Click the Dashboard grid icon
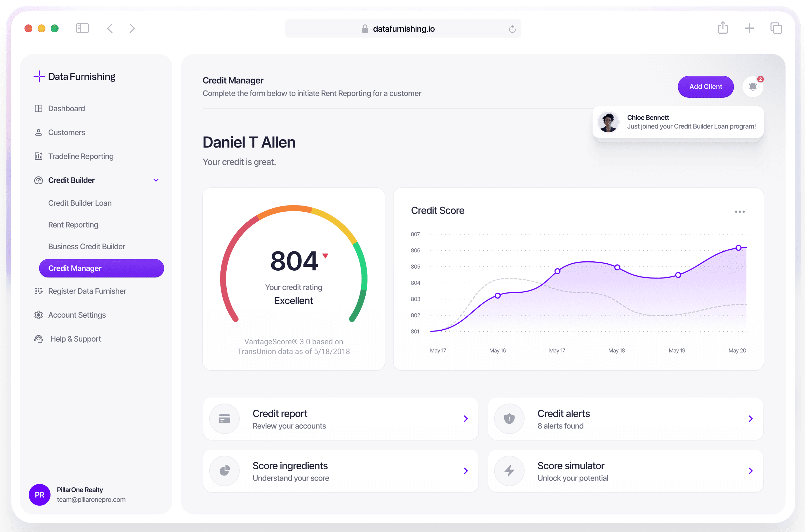 click(39, 109)
